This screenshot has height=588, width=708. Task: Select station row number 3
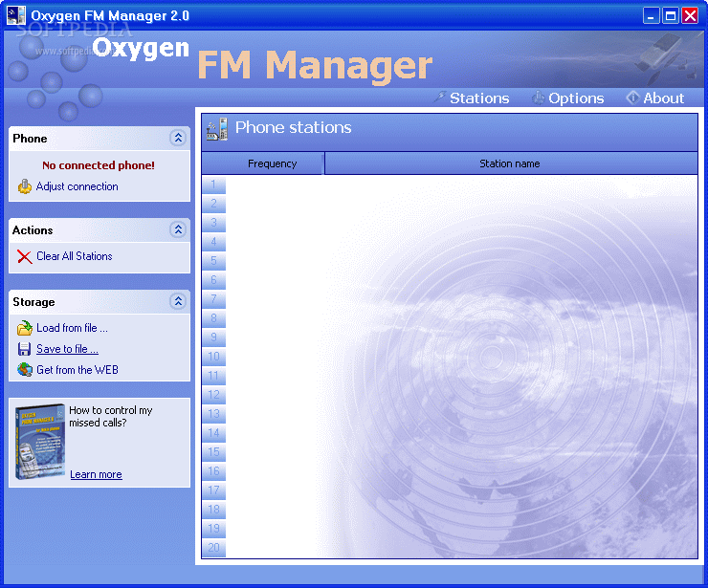click(213, 223)
